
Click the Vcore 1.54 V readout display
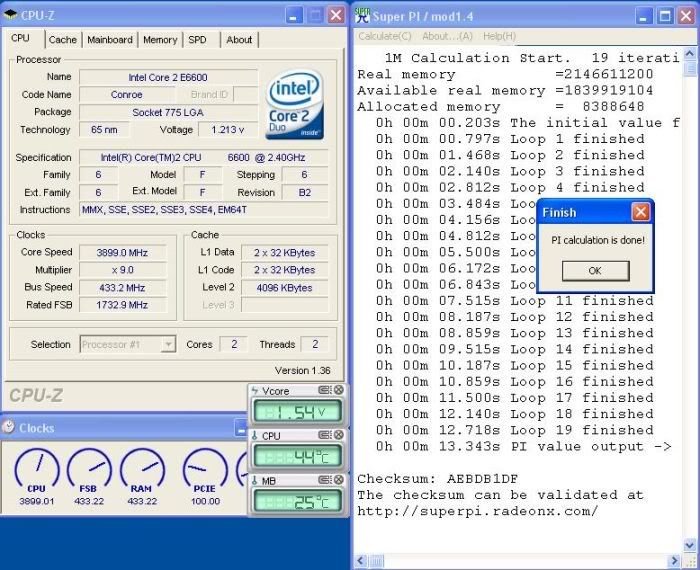(x=297, y=412)
